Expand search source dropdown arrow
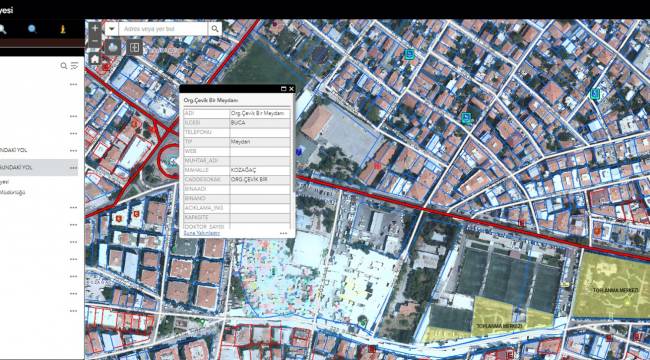 112,29
